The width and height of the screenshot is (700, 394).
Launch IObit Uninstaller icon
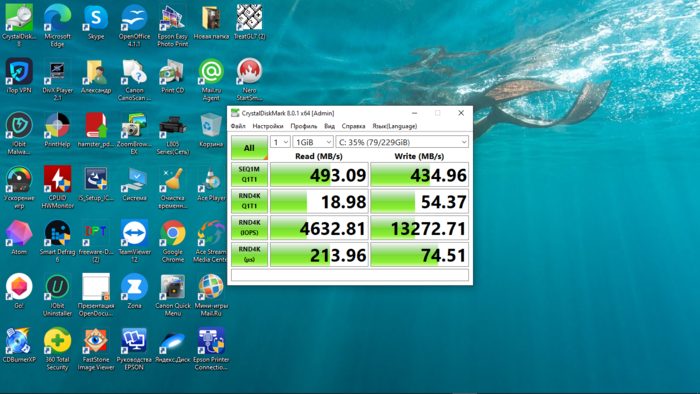pyautogui.click(x=58, y=294)
